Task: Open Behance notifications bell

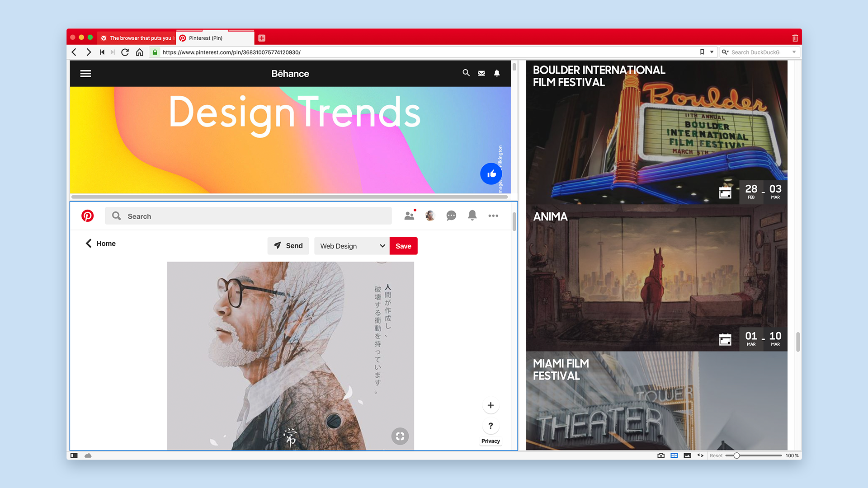Action: point(497,73)
